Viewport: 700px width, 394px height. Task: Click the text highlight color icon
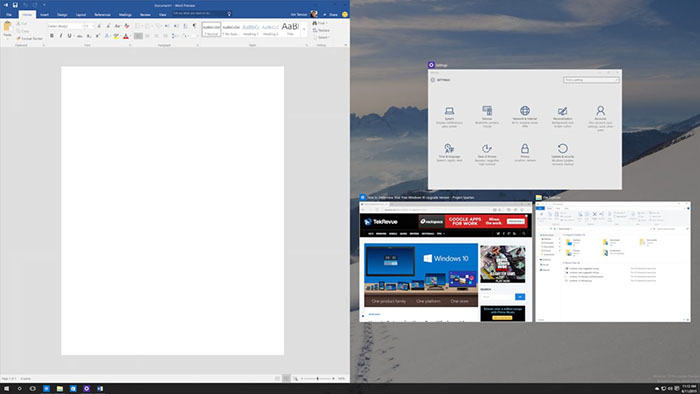tap(116, 36)
